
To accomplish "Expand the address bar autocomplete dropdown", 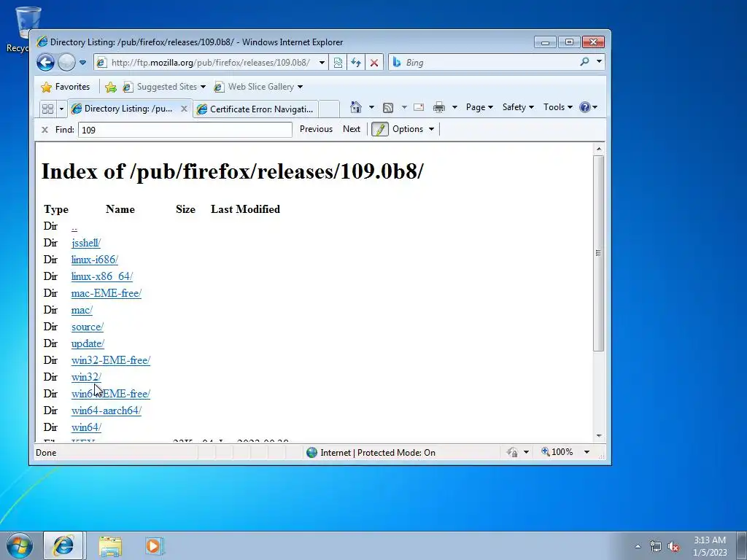I will pyautogui.click(x=322, y=63).
